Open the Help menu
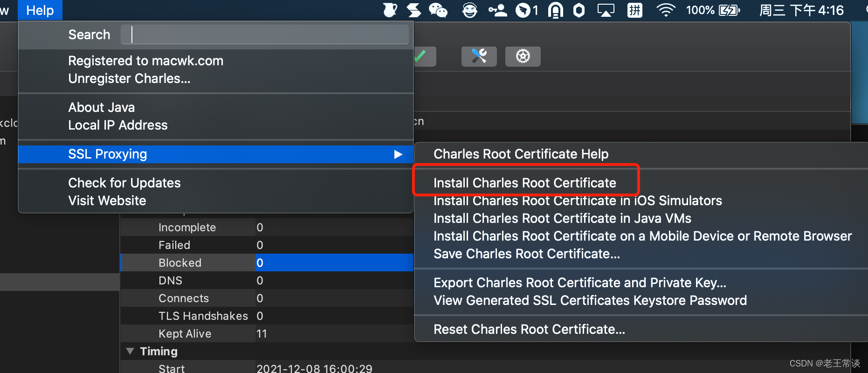This screenshot has width=868, height=373. click(x=40, y=10)
